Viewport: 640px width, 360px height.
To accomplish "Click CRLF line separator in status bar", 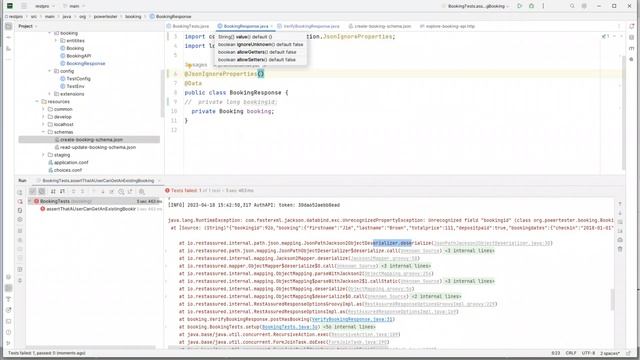I will pos(571,353).
